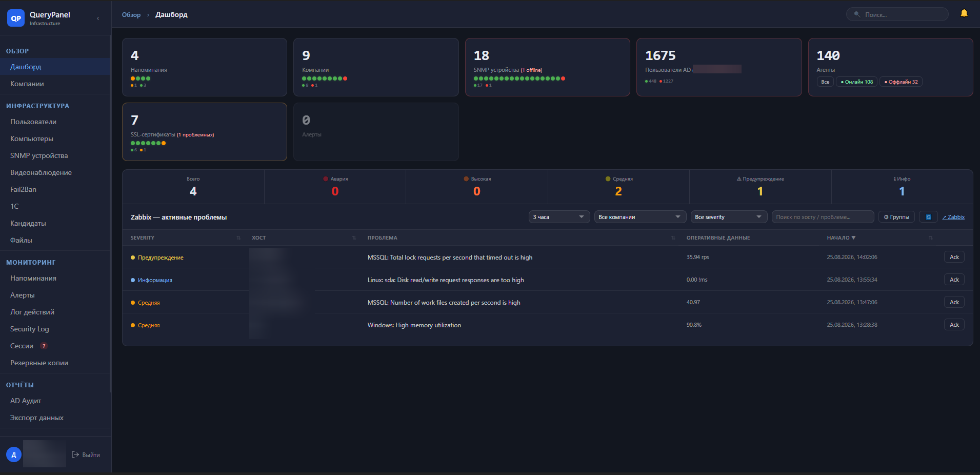Filter problems by Средняя severity count
Viewport: 980px width, 475px height.
click(x=618, y=187)
